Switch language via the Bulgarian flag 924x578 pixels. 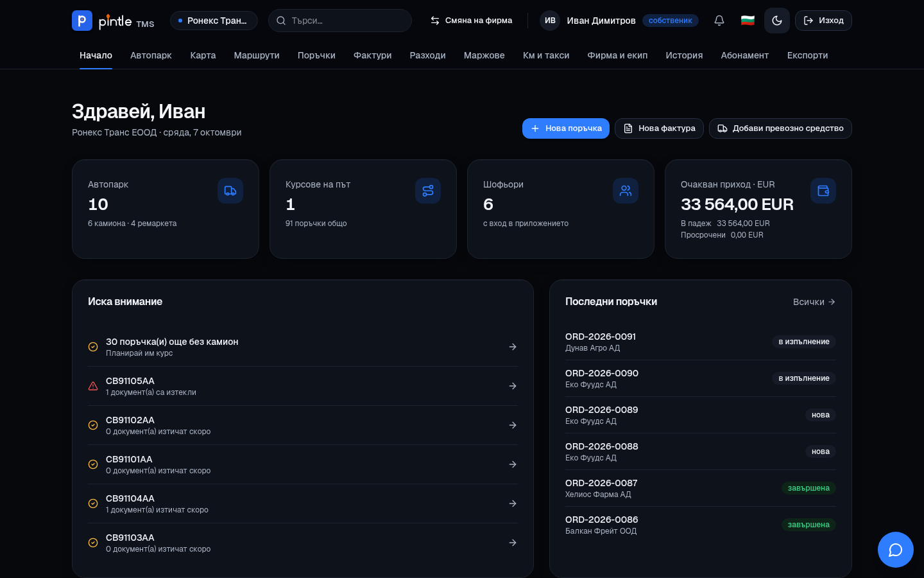[748, 21]
